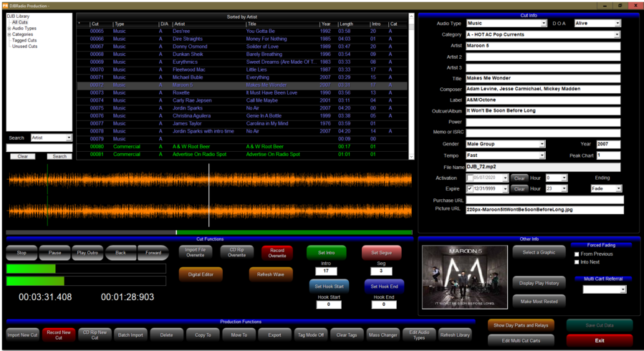Open the Gender dropdown
Viewport: 644px width, 351px height.
click(x=542, y=144)
